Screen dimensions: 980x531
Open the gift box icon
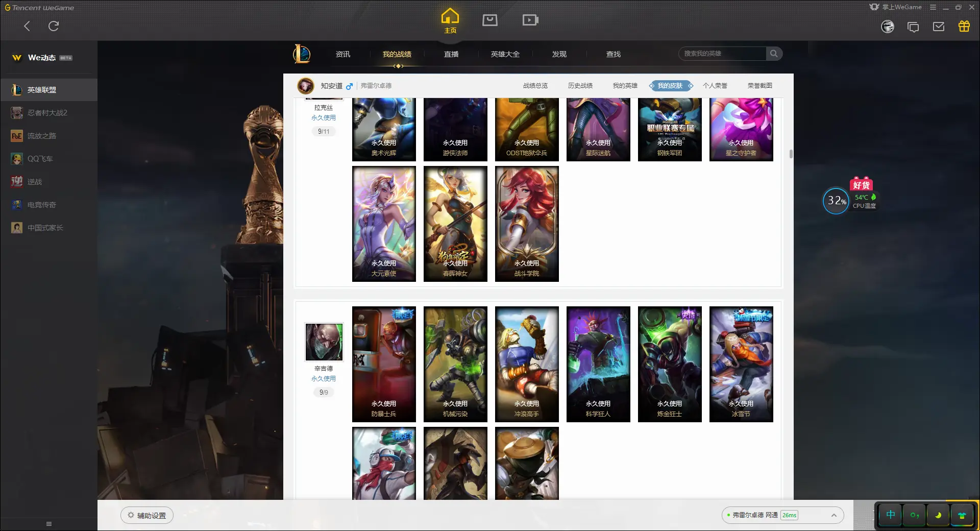[x=964, y=26]
